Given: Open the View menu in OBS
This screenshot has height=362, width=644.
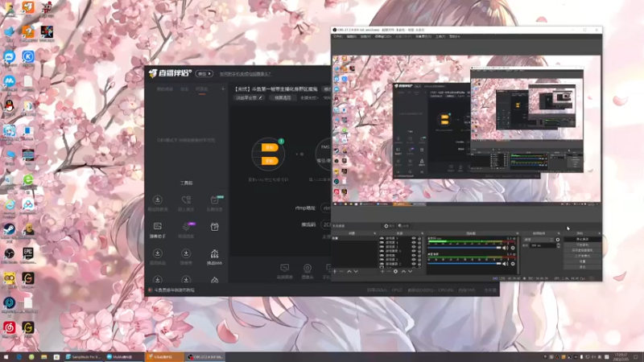Looking at the screenshot, I should 365,36.
